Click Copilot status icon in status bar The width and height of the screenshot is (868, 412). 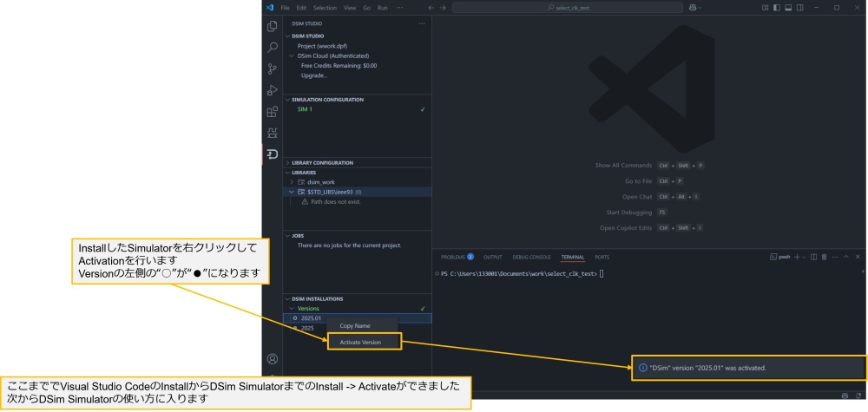(x=845, y=396)
